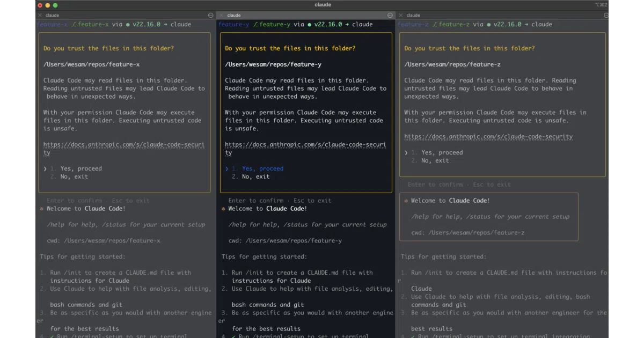The height and width of the screenshot is (338, 644).
Task: Open the claude-code-security link in feature-y pane
Action: pos(305,149)
